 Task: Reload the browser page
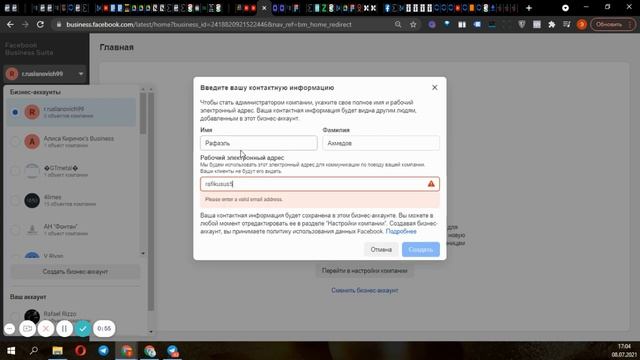click(40, 24)
